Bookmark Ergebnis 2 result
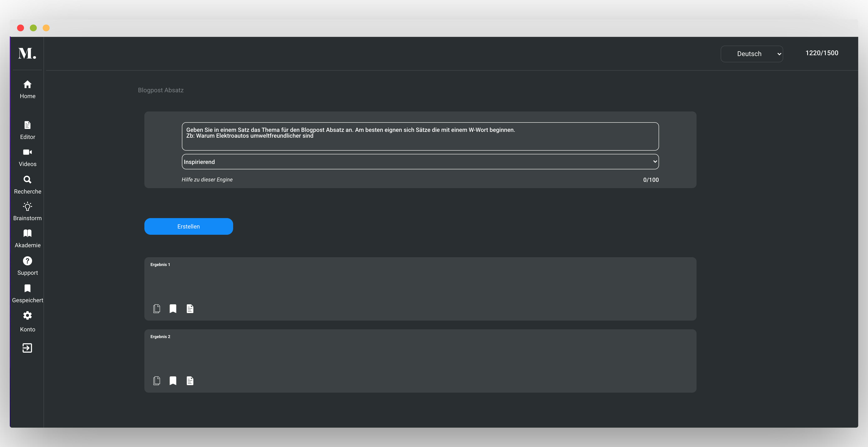The image size is (868, 447). point(173,381)
